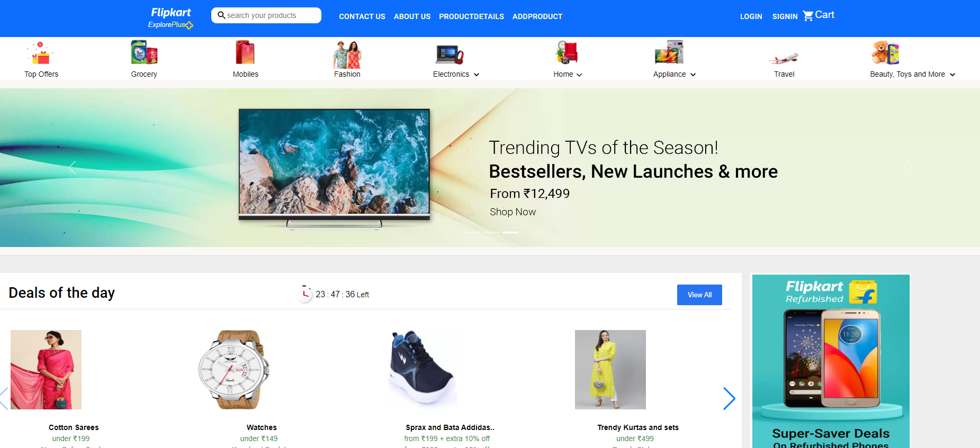Screen dimensions: 980x448
Task: Click the under ₹499 price text
Action: [x=635, y=438]
